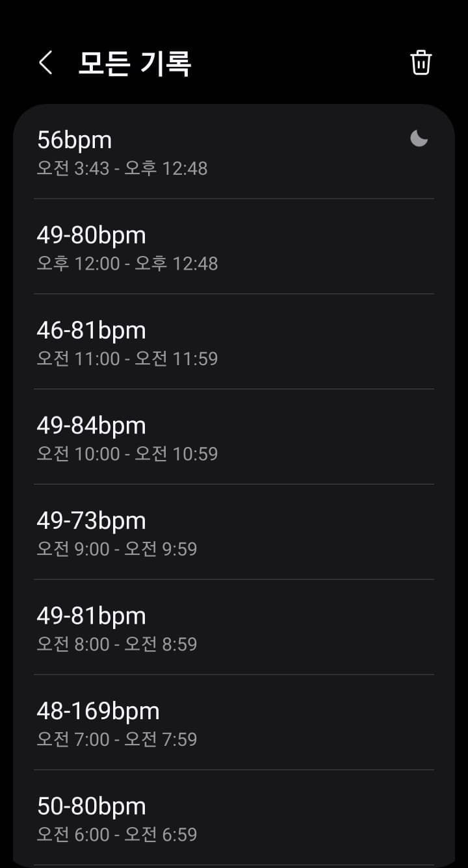Screen dimensions: 468x868
Task: Tap time range 오전 10:00 - 오전 10:59
Action: [127, 453]
